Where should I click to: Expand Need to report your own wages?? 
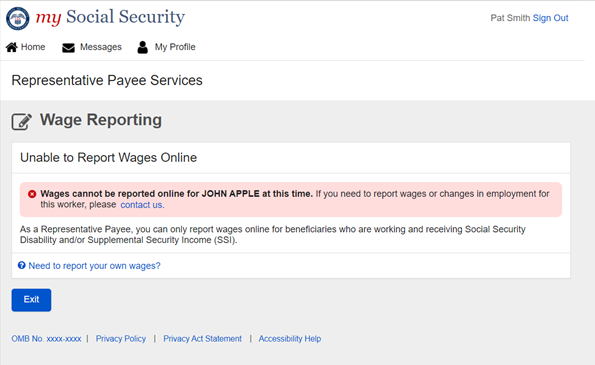coord(94,266)
